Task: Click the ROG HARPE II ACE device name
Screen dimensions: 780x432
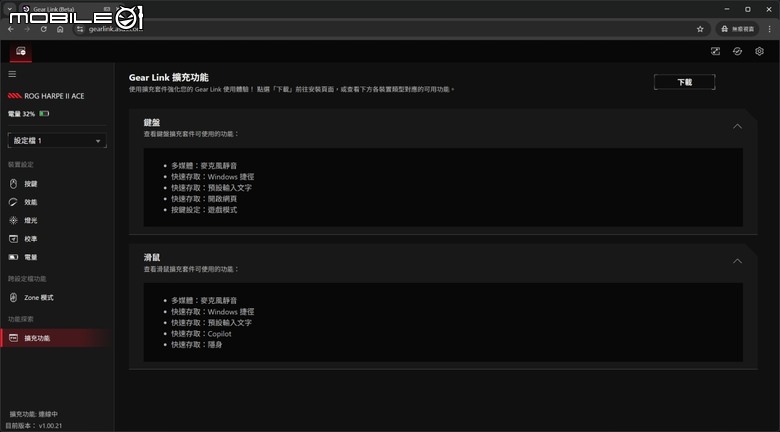Action: [x=54, y=96]
